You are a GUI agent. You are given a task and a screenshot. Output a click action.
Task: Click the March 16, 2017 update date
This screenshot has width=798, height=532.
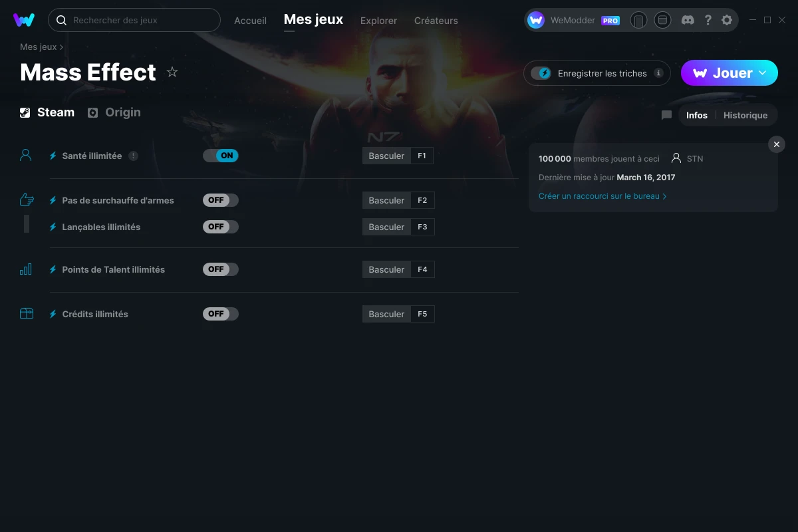[x=646, y=178]
